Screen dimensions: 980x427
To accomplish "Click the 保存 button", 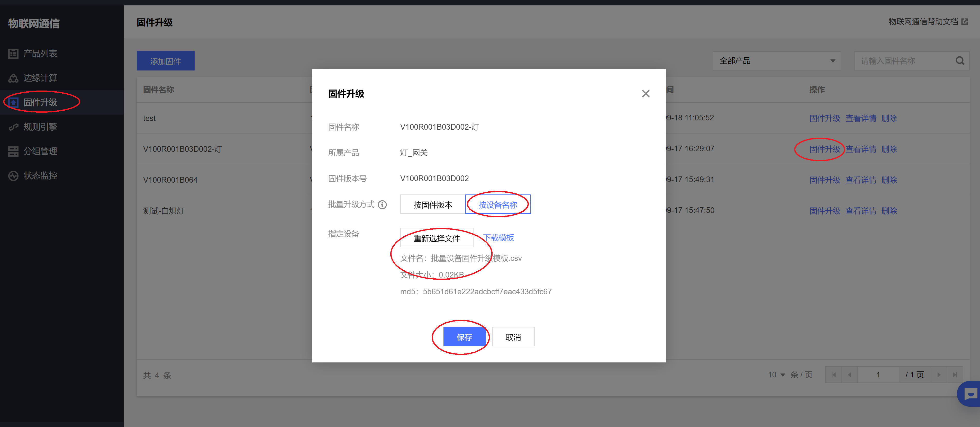I will (464, 337).
